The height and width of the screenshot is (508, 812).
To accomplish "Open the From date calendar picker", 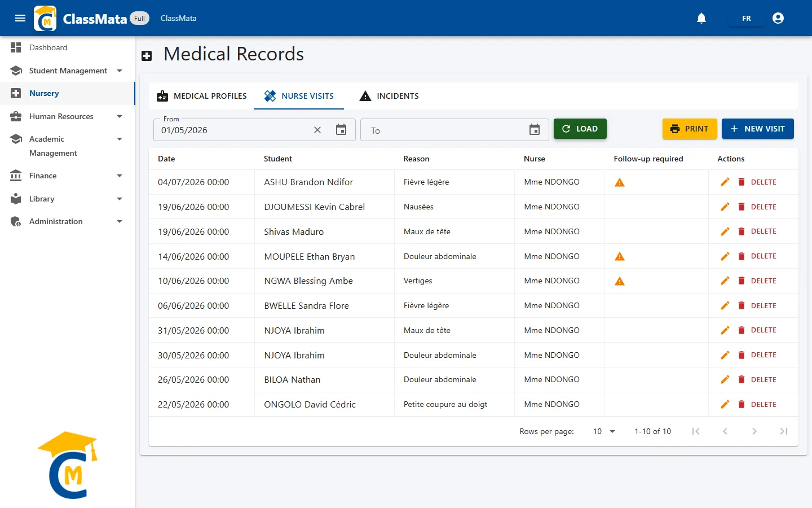I will click(341, 130).
